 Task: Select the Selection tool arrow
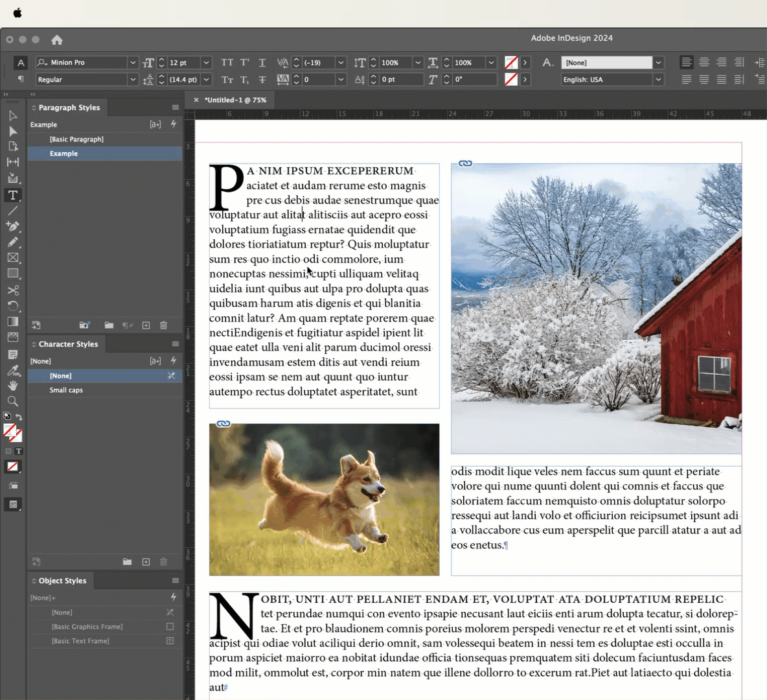13,116
